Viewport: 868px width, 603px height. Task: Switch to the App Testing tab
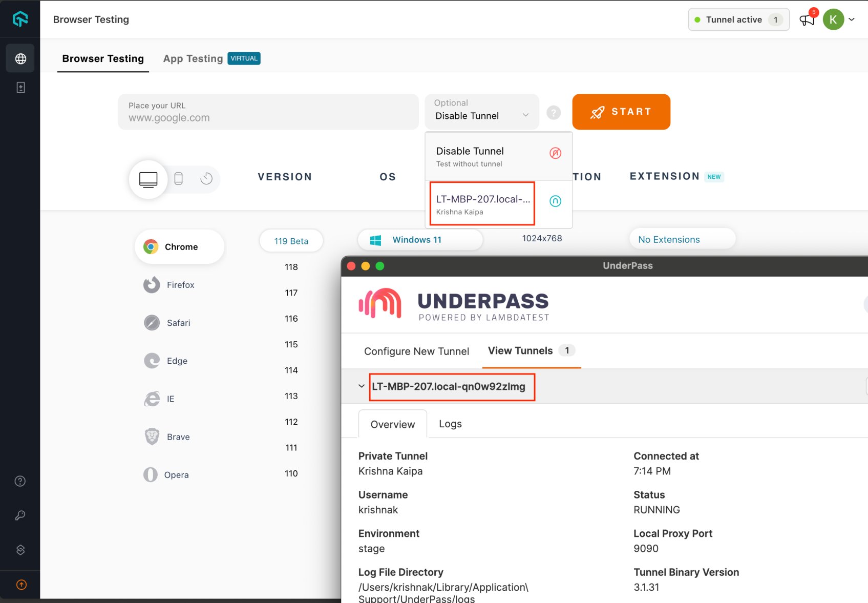point(194,59)
